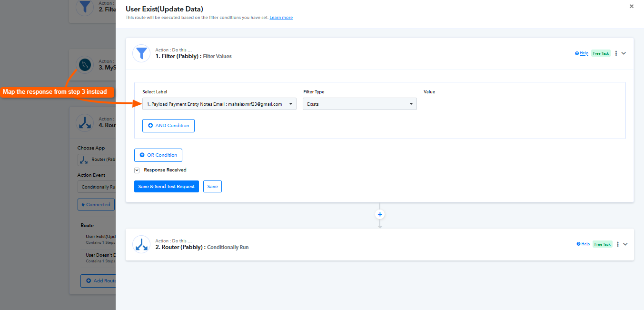The height and width of the screenshot is (310, 644).
Task: Collapse the Filter step with chevron
Action: coord(624,53)
